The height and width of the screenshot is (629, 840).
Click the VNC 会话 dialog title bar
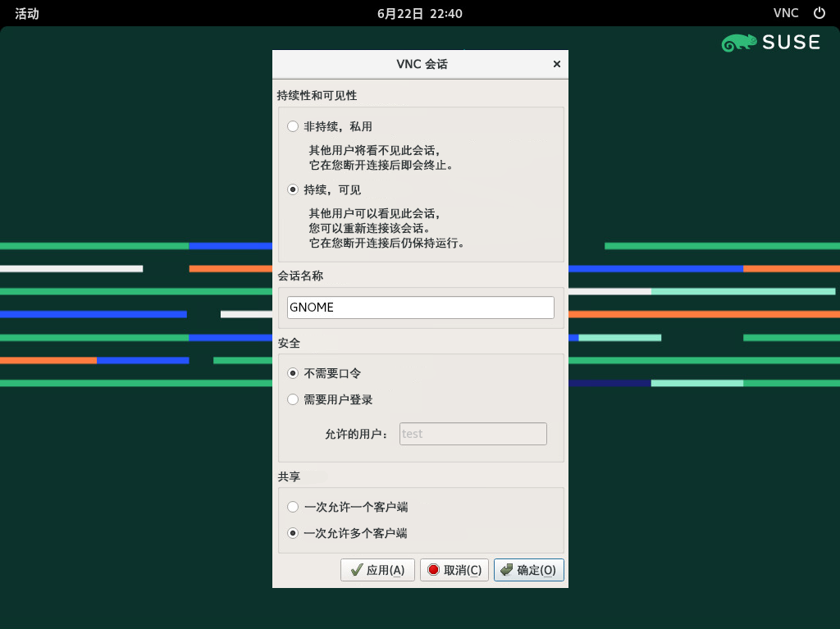421,64
